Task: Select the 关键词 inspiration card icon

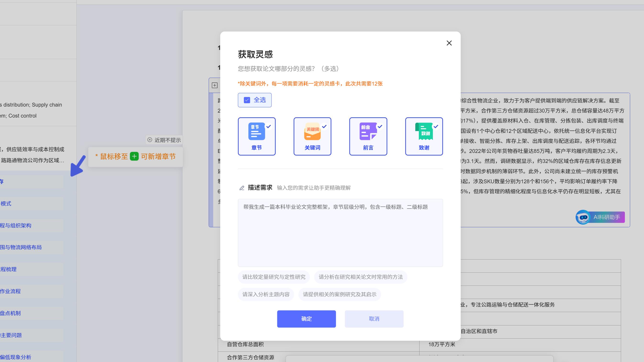Action: tap(312, 131)
